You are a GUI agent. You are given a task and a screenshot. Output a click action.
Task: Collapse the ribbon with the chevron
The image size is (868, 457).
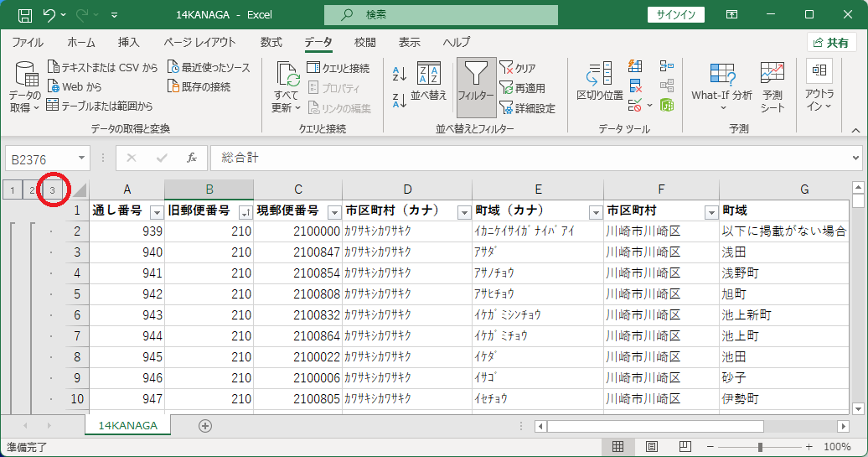pos(855,130)
